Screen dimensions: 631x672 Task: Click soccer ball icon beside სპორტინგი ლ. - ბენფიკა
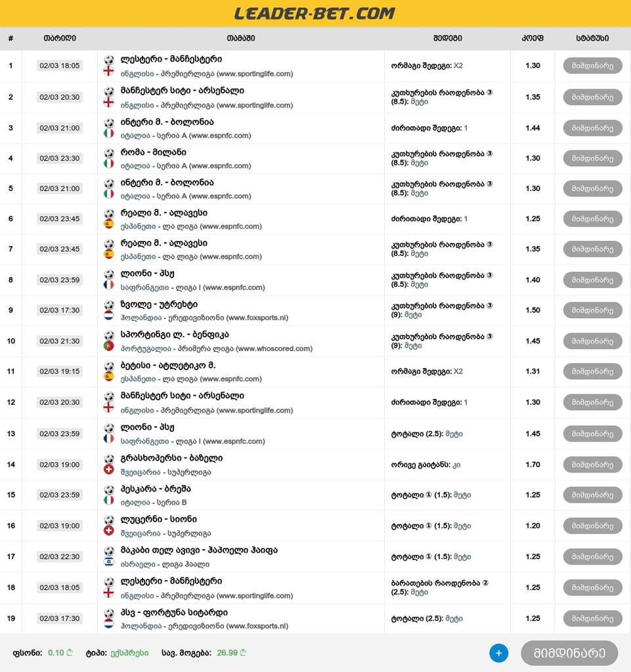(109, 335)
